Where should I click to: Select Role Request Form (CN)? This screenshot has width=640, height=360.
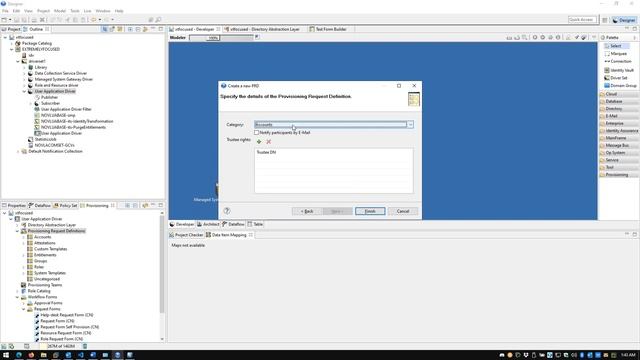click(61, 339)
